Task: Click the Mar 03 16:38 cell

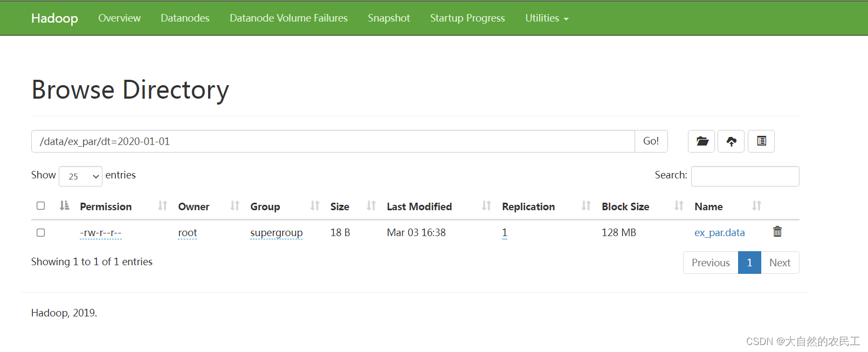Action: pos(416,232)
